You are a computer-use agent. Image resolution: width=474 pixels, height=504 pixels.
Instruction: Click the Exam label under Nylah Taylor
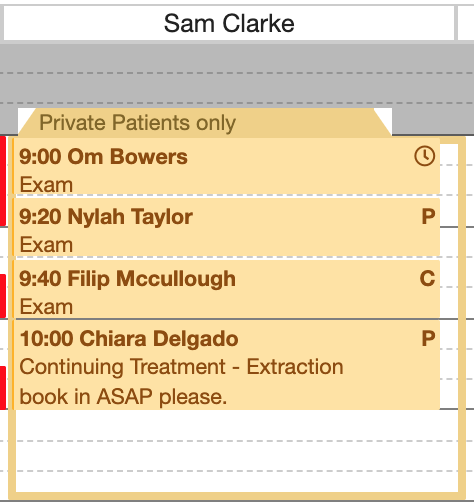tap(46, 245)
